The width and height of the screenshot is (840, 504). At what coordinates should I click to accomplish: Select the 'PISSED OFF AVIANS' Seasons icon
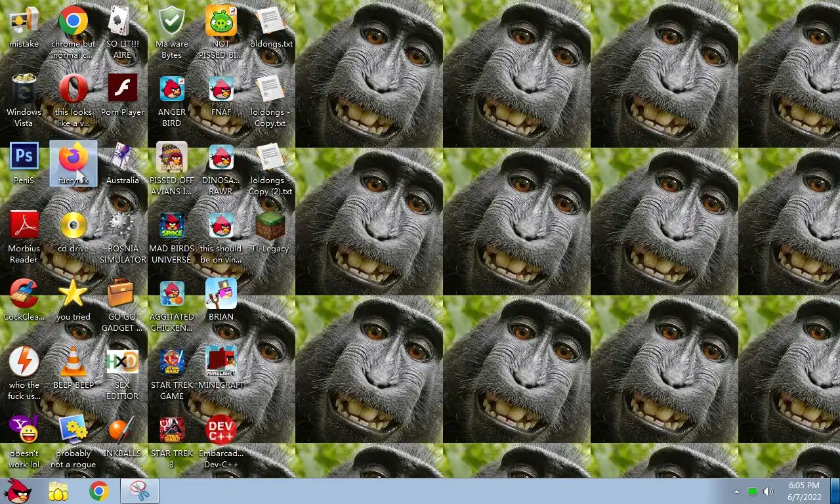(x=172, y=169)
